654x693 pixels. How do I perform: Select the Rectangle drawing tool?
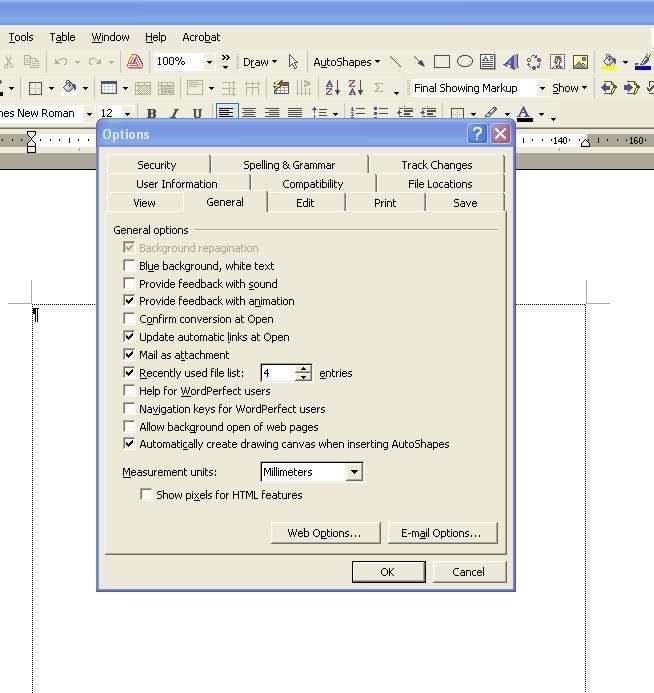[442, 62]
